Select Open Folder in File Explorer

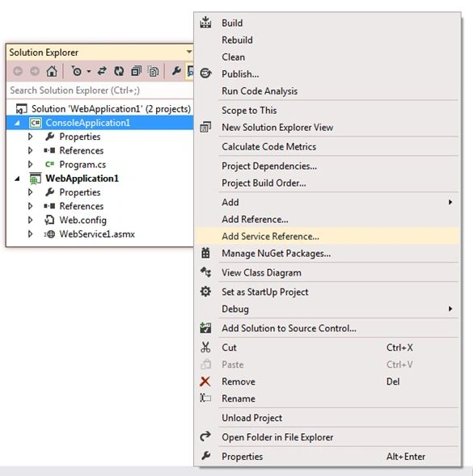(327, 437)
